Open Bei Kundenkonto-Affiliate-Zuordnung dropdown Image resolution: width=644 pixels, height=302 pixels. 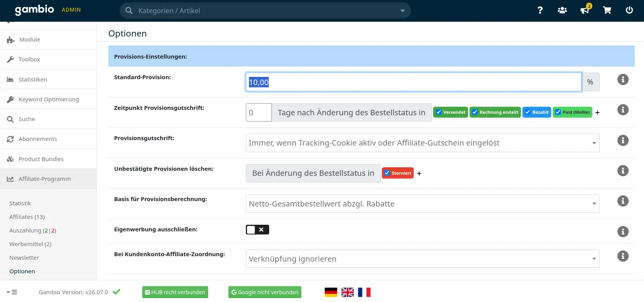[x=423, y=259]
